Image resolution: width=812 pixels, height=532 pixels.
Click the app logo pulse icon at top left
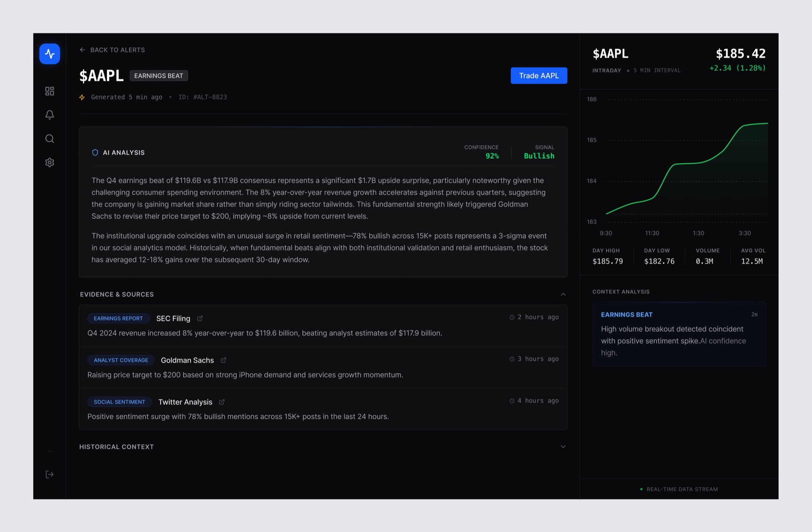[x=49, y=54]
